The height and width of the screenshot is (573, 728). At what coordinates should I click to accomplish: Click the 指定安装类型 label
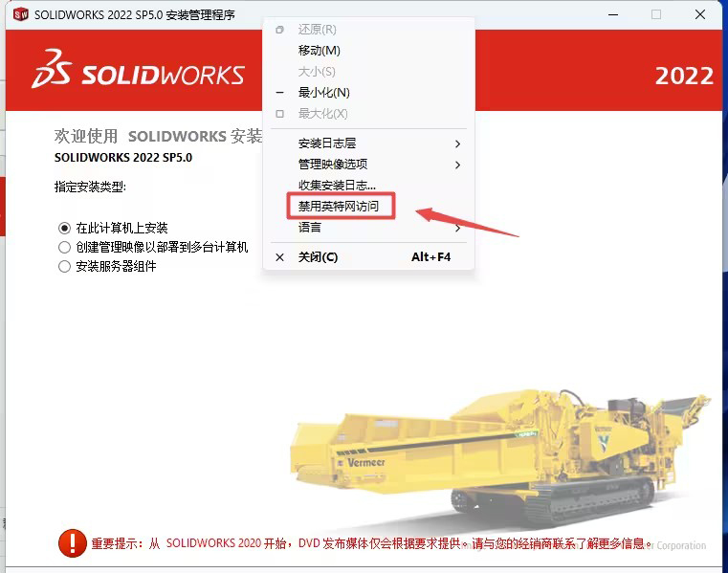pyautogui.click(x=90, y=187)
